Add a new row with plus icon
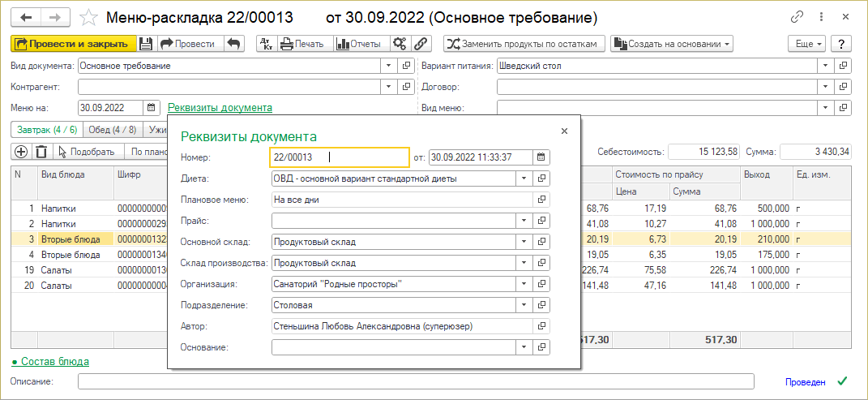868x400 pixels. click(x=20, y=151)
